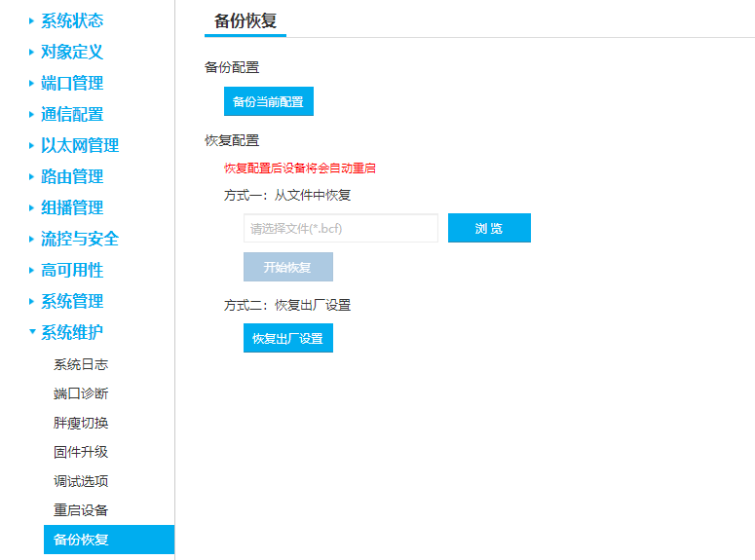755x560 pixels.
Task: Open the 路由管理 sidebar section
Action: click(x=71, y=176)
